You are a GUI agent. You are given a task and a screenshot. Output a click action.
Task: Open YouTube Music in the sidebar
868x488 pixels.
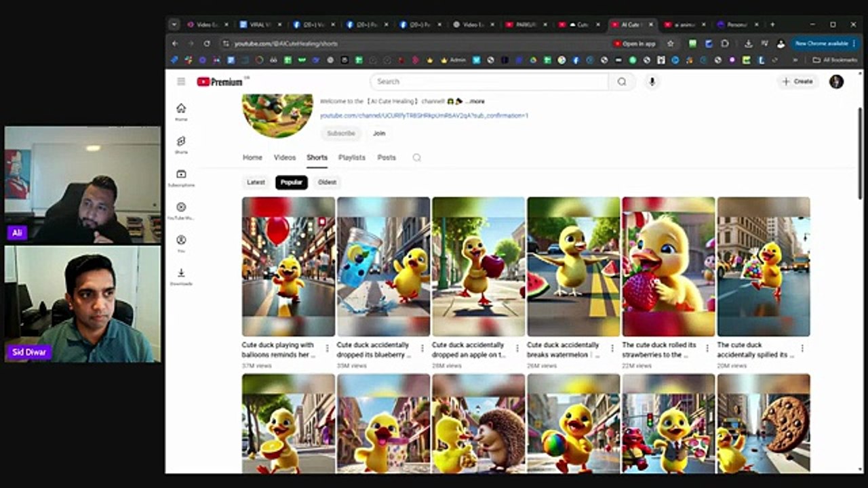pos(181,211)
